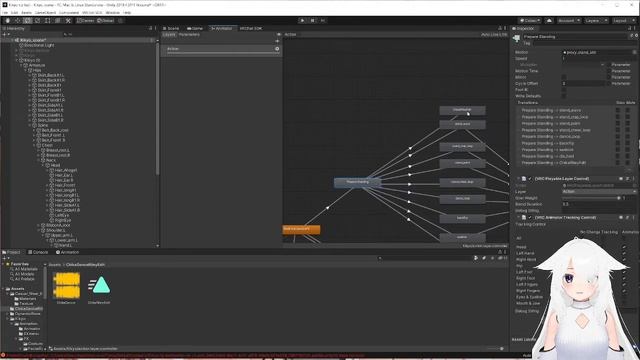Open the Collab dropdown
Viewport: 640px width, 360px height.
pos(530,20)
